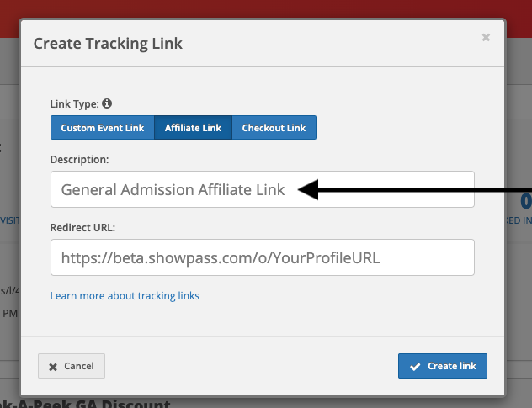Open Learn more about tracking links
This screenshot has width=532, height=408.
125,296
